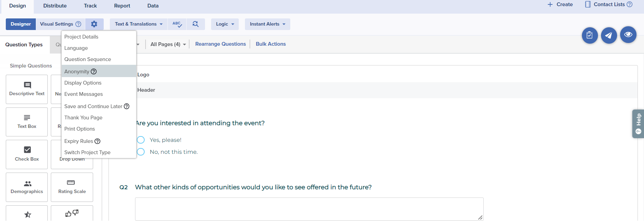The image size is (644, 221).
Task: Click the Bulk Actions link
Action: 271,44
